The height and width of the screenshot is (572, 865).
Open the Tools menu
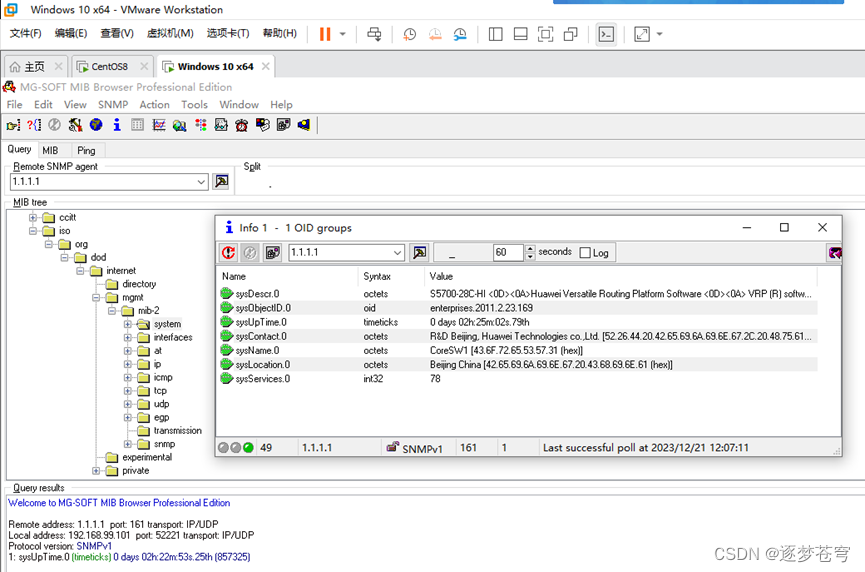click(195, 105)
